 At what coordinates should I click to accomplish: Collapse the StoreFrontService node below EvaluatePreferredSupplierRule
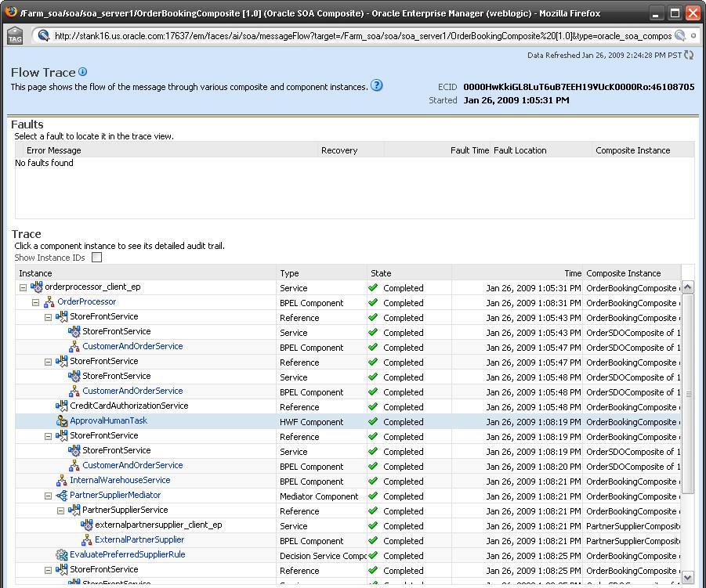(48, 570)
